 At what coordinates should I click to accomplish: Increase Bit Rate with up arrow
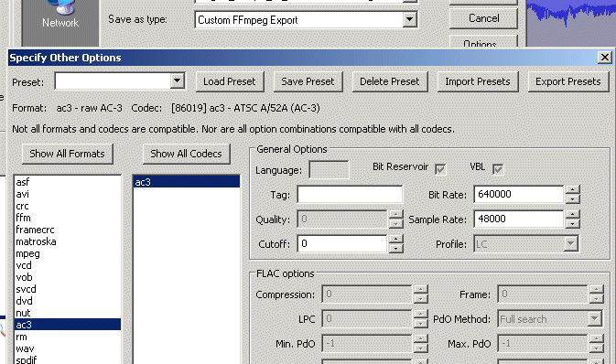pos(573,190)
